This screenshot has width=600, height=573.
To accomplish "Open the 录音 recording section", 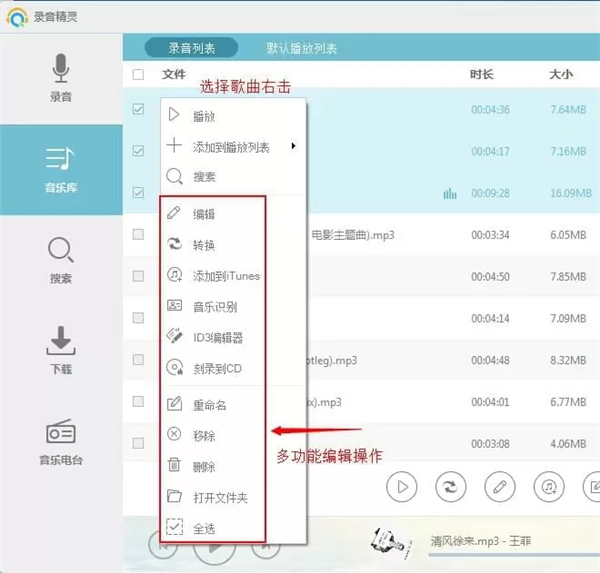I will [61, 78].
